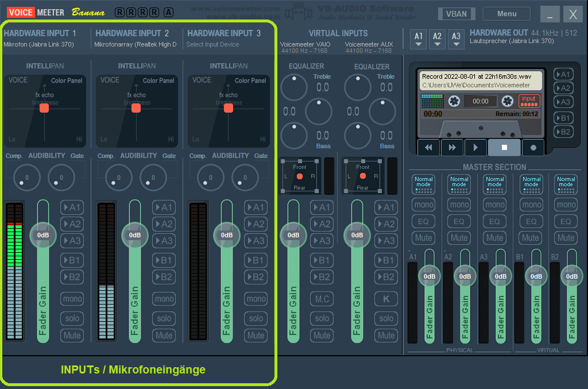Mute Hardware Input 1
The image size is (588, 389).
coord(72,335)
